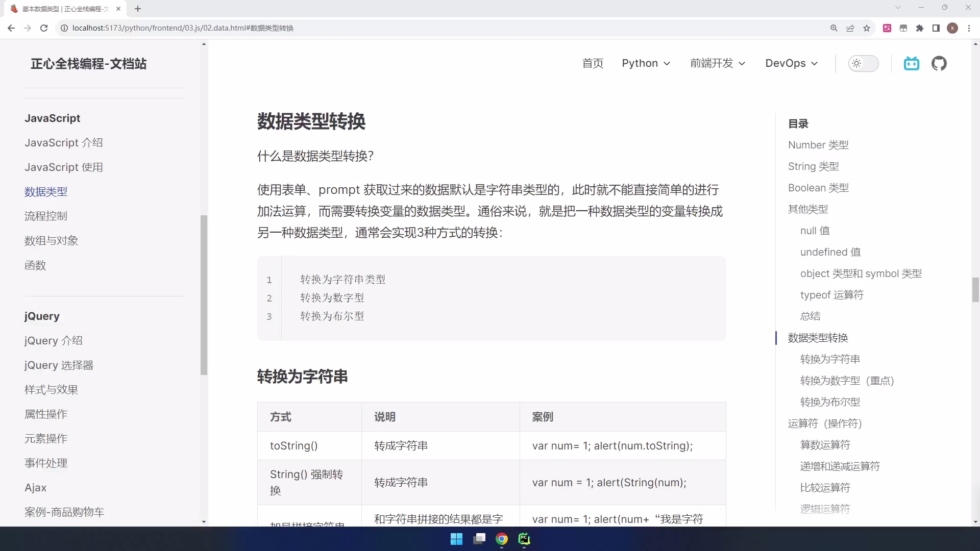Click the main page scrollbar thumb
This screenshot has height=551, width=980.
pos(975,290)
